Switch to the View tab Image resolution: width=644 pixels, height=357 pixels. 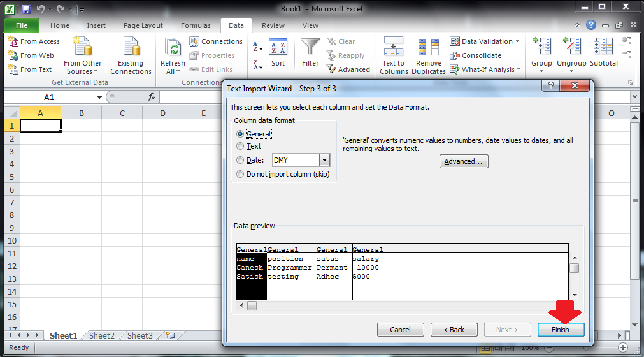[310, 25]
